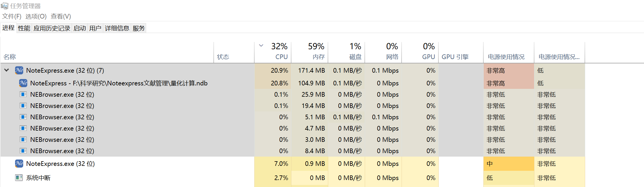Image resolution: width=644 pixels, height=187 pixels.
Task: Click the icon of NEBrowser.exe using 8.4 MB
Action: point(23,151)
